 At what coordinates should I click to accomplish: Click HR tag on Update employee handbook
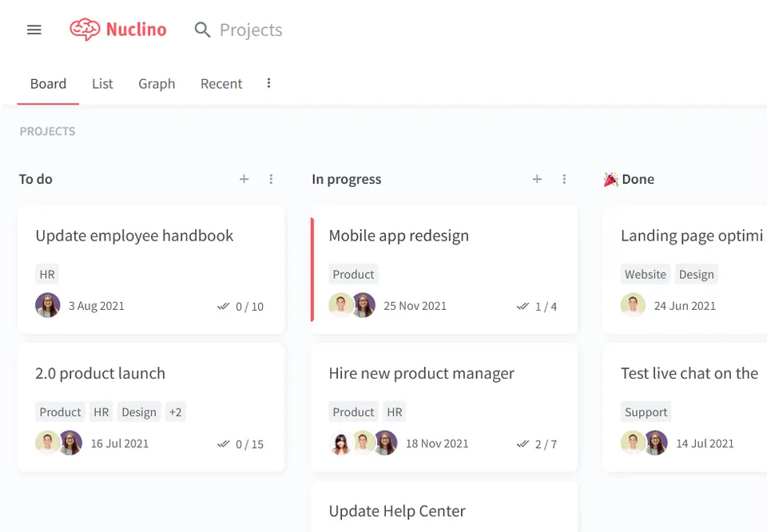click(x=47, y=274)
